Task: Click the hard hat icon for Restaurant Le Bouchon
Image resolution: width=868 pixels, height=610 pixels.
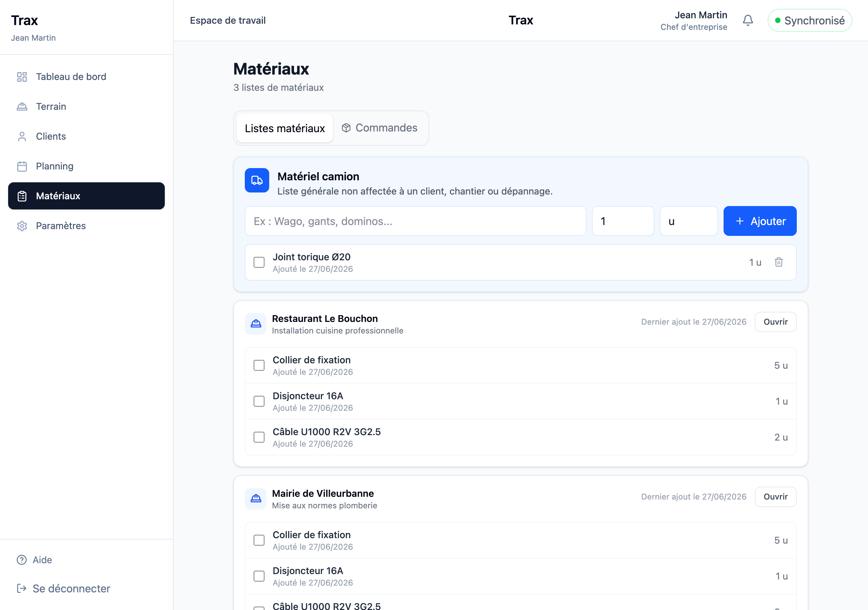Action: tap(256, 324)
